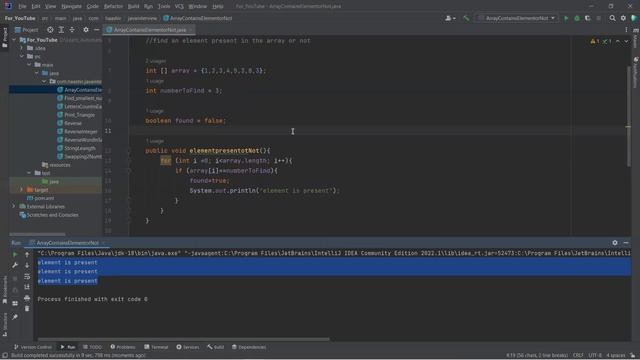Expand the .idea folder in Project tree
The height and width of the screenshot is (360, 640).
[22, 48]
